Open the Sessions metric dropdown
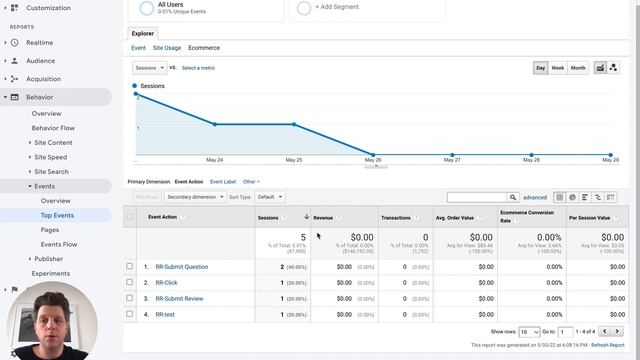Viewport: 640px width, 360px height. pyautogui.click(x=149, y=68)
